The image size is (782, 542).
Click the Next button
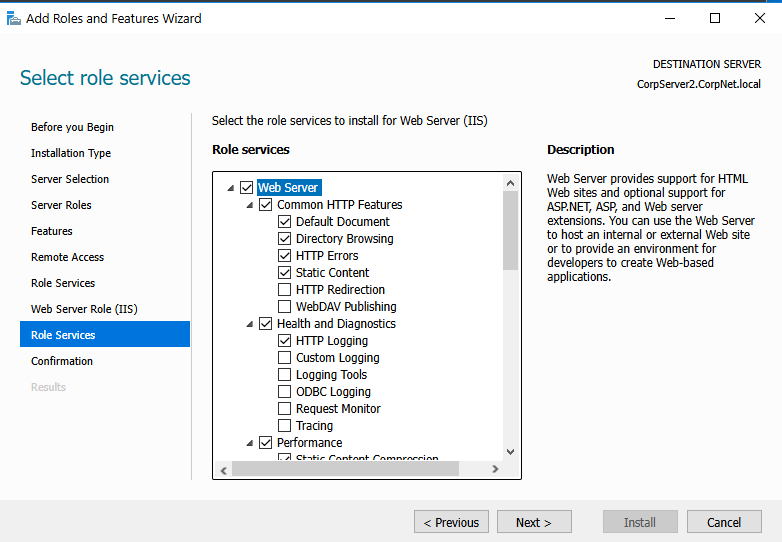tap(534, 522)
